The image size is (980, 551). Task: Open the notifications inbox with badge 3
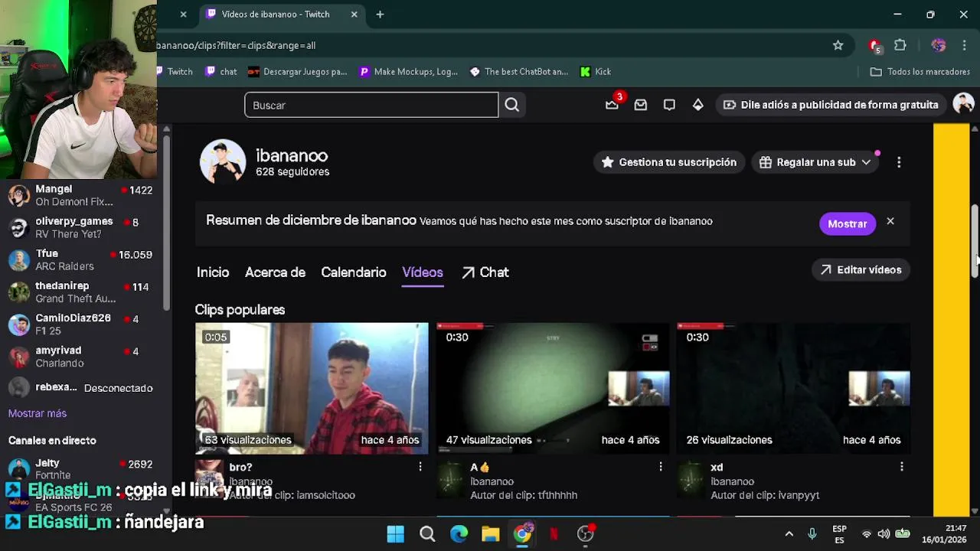612,105
